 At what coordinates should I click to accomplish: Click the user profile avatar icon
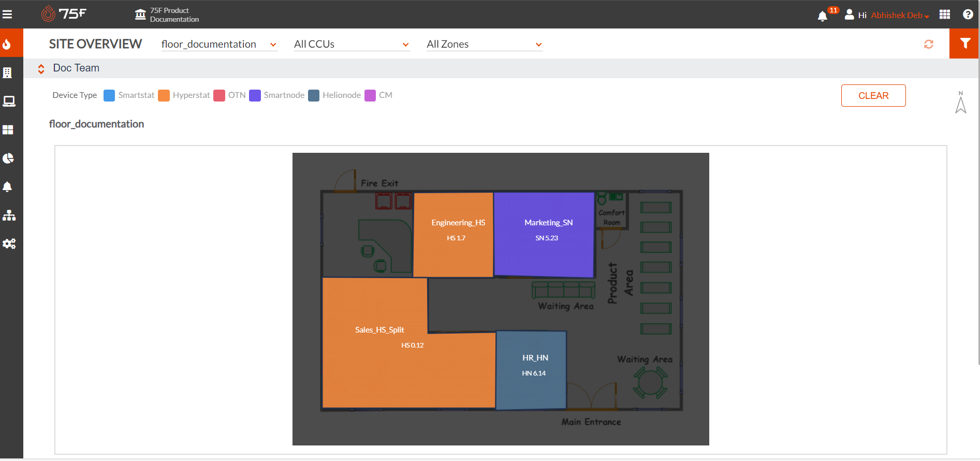point(850,15)
